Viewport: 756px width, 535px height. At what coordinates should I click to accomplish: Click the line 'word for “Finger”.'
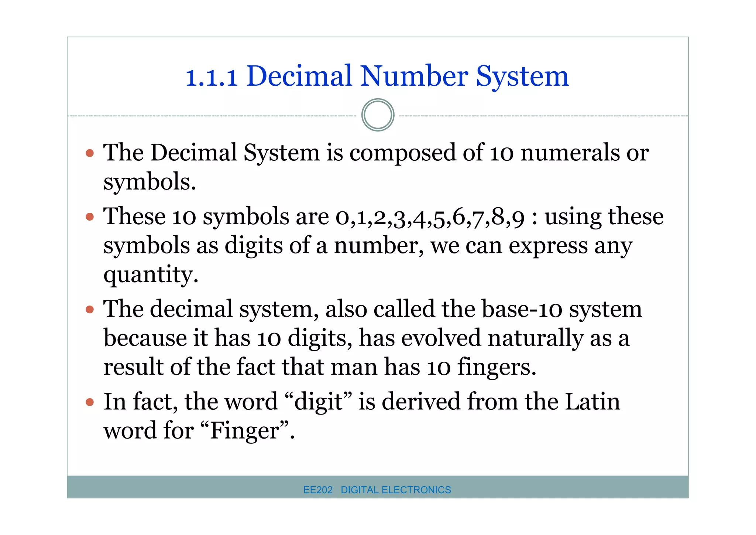[x=199, y=431]
